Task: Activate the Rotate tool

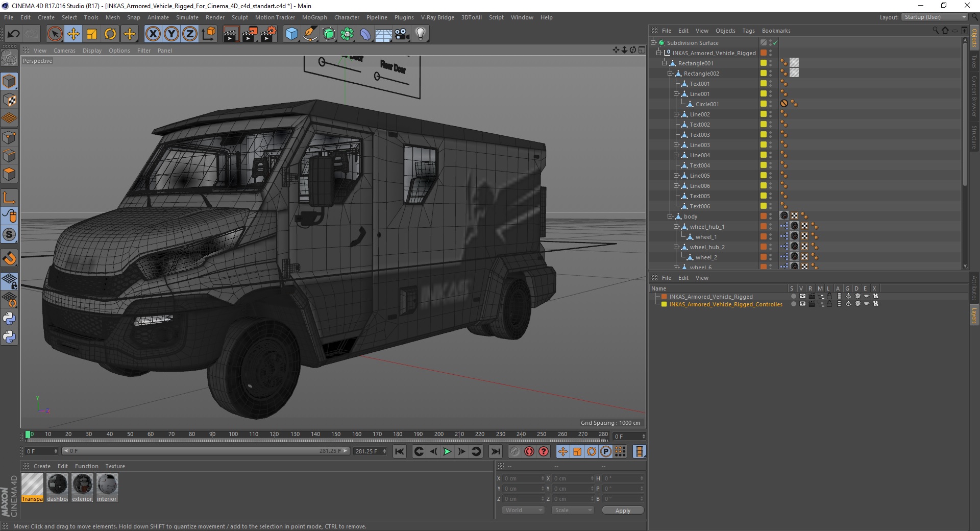Action: [x=110, y=34]
